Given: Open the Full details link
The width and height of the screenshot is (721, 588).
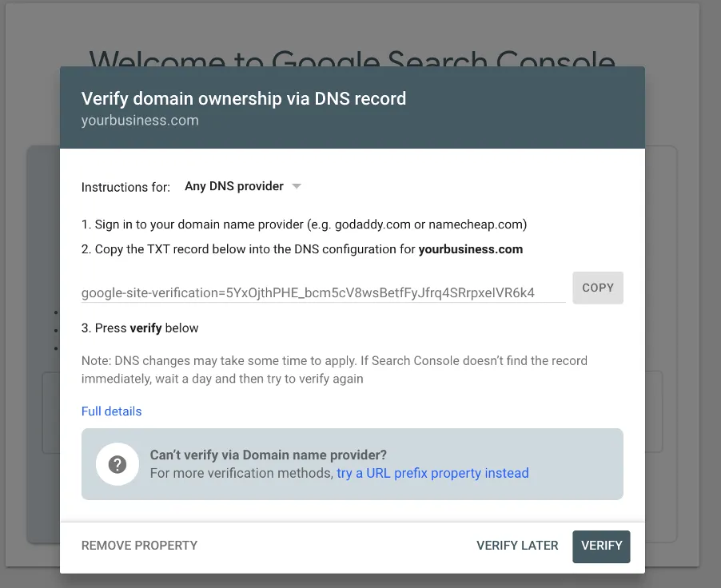Looking at the screenshot, I should coord(111,411).
